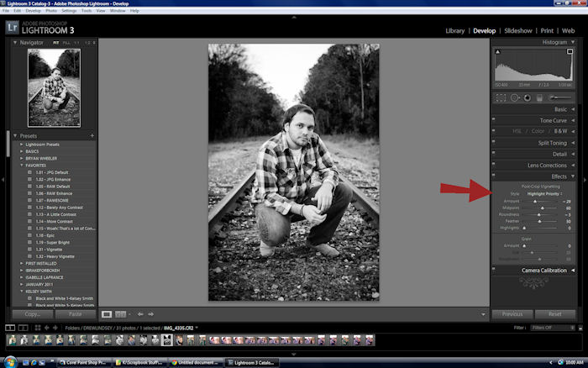The height and width of the screenshot is (368, 588).
Task: Toggle Split Toning panel switch
Action: (x=494, y=141)
